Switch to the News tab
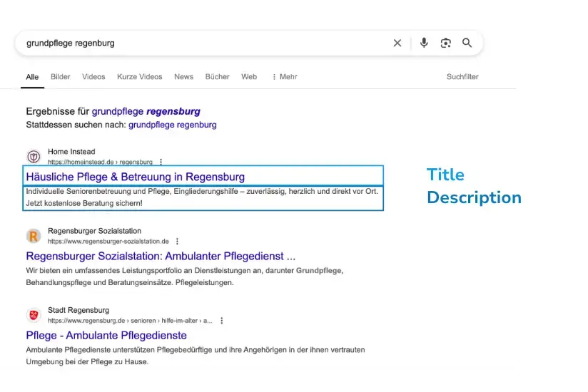Screen dimensions: 588x392 point(184,77)
